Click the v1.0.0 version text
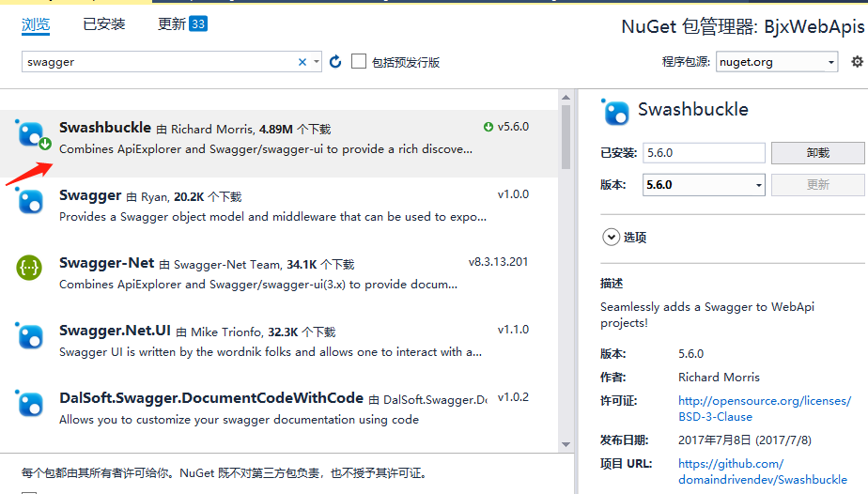 [513, 194]
